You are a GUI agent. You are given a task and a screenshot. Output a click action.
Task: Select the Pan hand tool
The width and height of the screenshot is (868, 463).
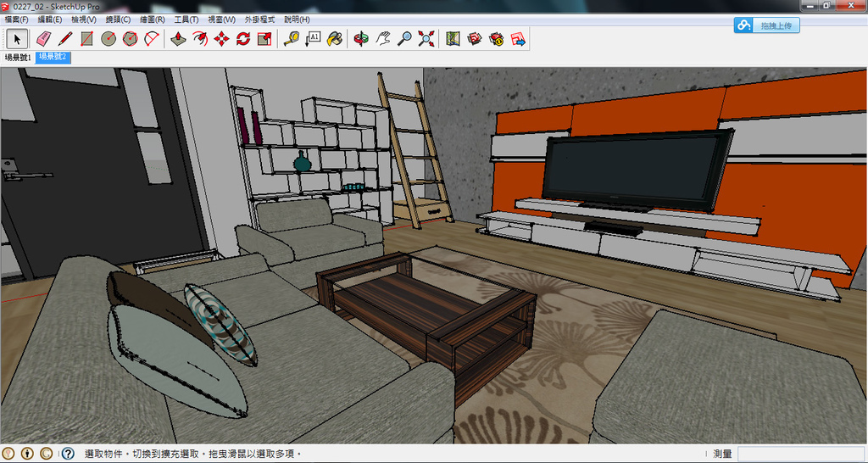(383, 39)
